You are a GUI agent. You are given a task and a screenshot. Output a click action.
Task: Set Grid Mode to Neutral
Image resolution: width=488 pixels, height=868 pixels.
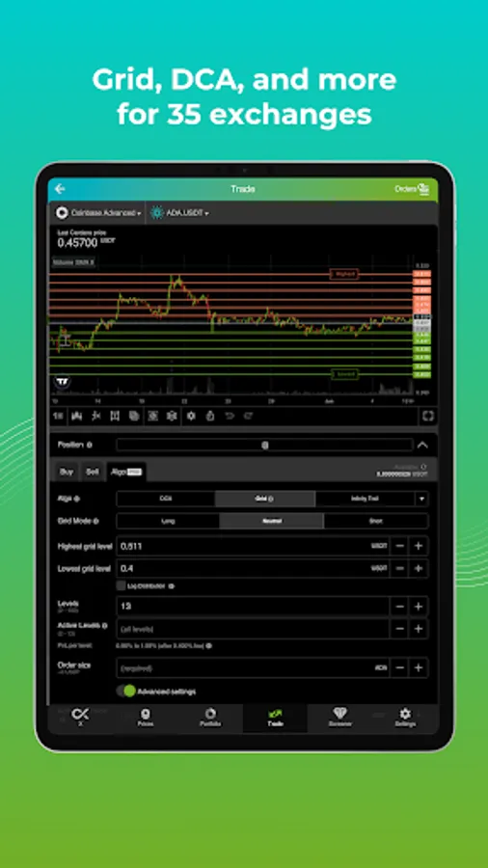point(271,521)
